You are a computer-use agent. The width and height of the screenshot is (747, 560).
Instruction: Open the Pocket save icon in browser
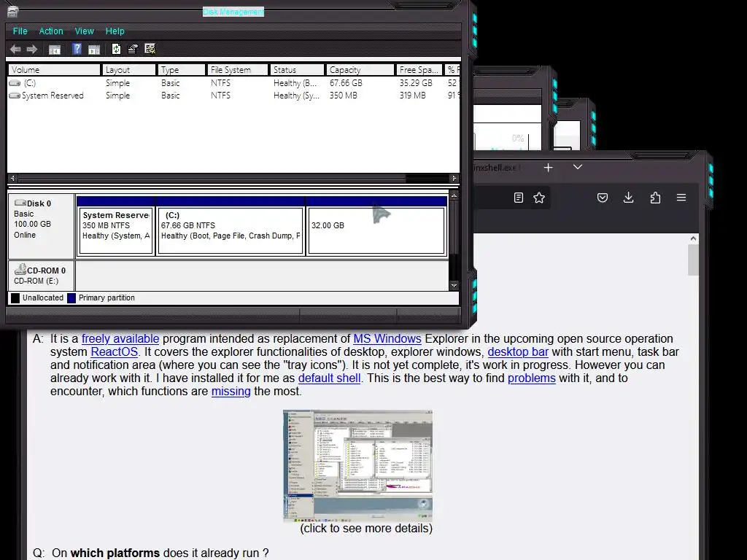(603, 198)
